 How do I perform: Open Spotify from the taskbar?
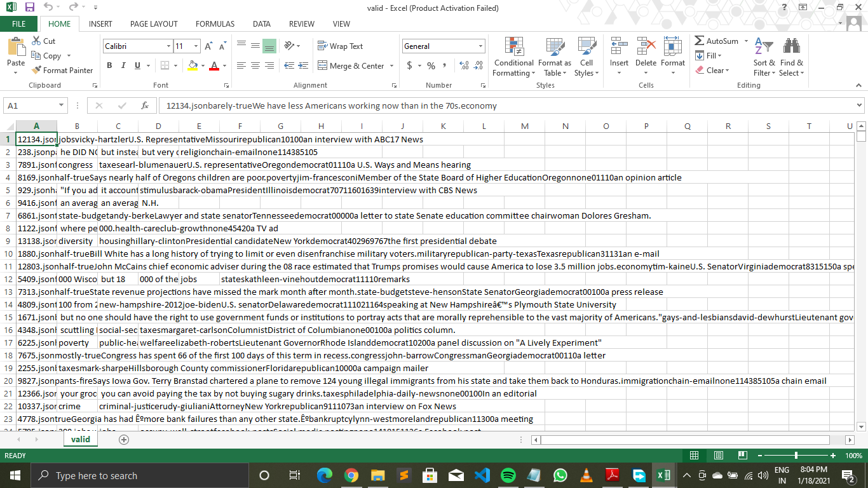pyautogui.click(x=508, y=475)
